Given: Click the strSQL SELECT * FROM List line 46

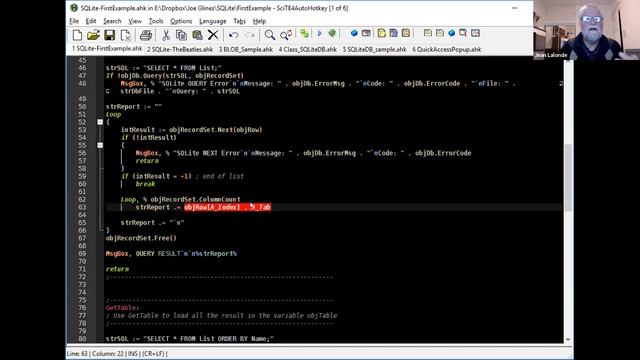Looking at the screenshot, I should point(164,68).
